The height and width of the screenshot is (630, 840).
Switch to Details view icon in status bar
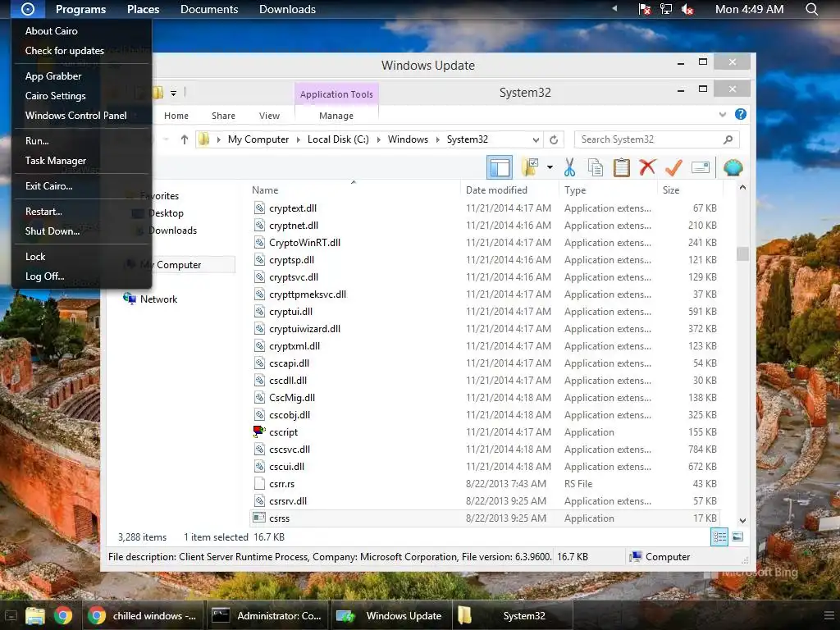pos(719,536)
